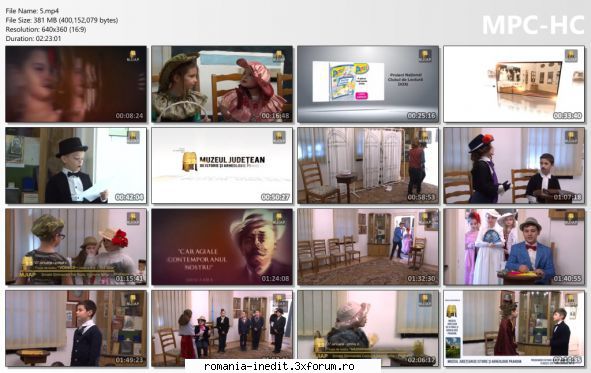Click the thumbnail timestamped 02:06:12
Image resolution: width=591 pixels, height=373 pixels.
click(368, 328)
